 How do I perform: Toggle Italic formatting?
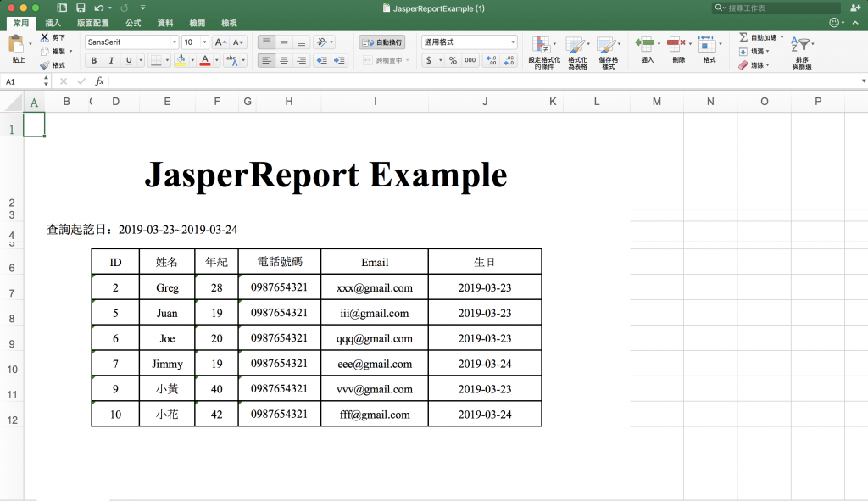pyautogui.click(x=111, y=60)
